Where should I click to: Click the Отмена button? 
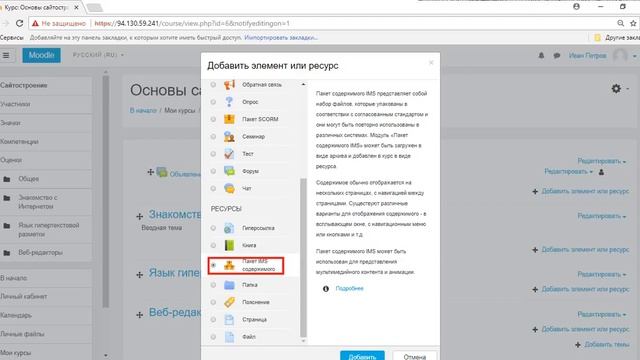point(414,355)
